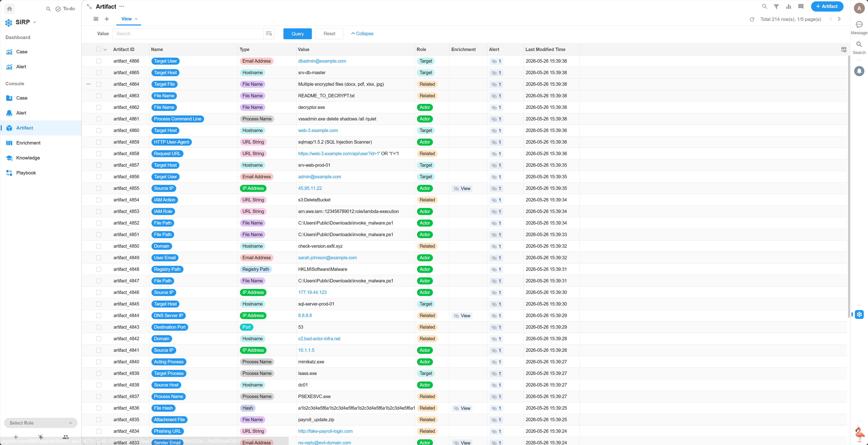View enrichment for 8.8.8.8
Image resolution: width=868 pixels, height=445 pixels.
click(462, 315)
